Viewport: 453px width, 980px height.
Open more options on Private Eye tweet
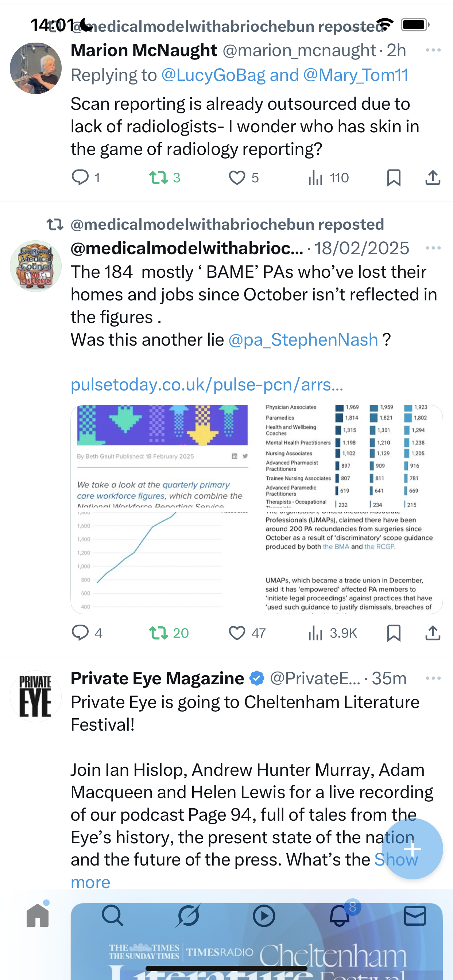[x=433, y=678]
